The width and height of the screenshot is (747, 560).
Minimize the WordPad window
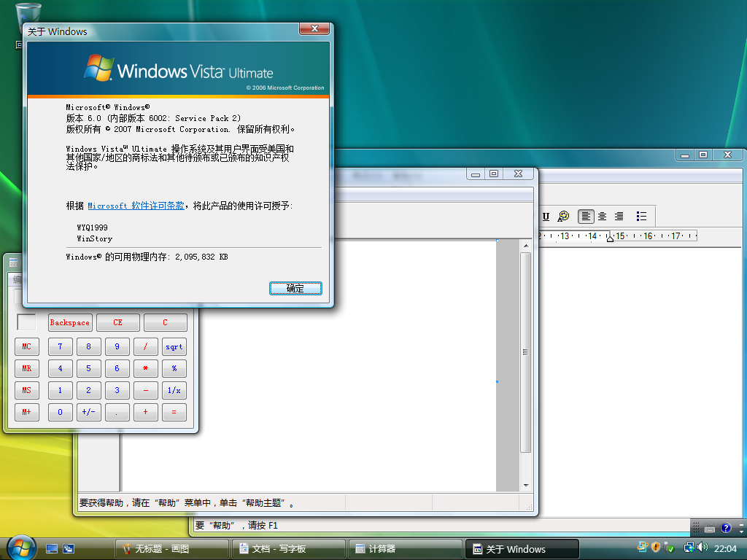click(685, 155)
